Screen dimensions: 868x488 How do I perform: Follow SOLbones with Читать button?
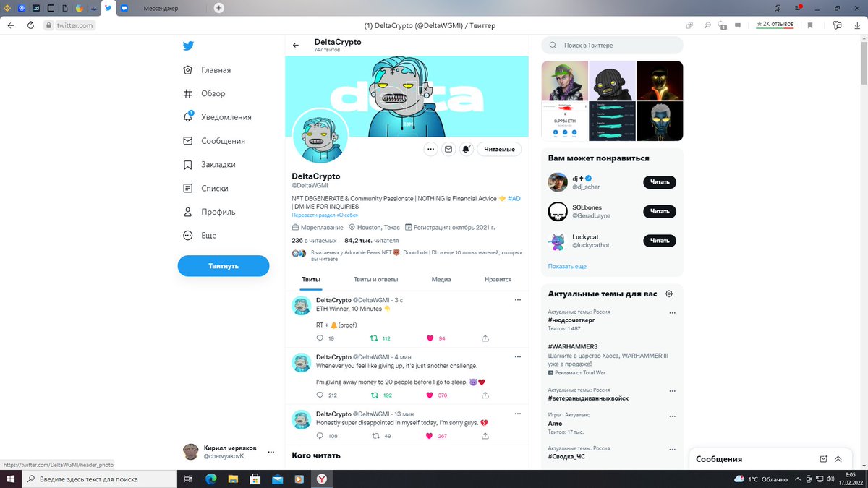pyautogui.click(x=660, y=211)
